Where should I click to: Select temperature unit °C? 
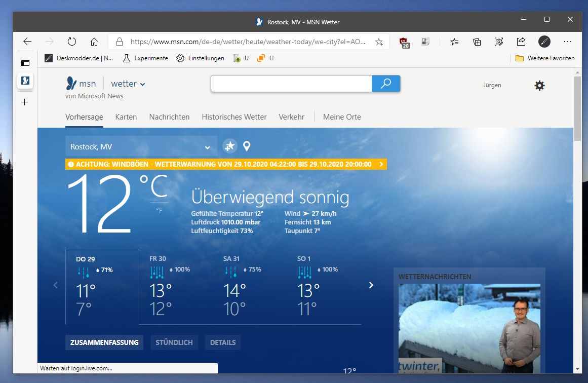pyautogui.click(x=154, y=186)
